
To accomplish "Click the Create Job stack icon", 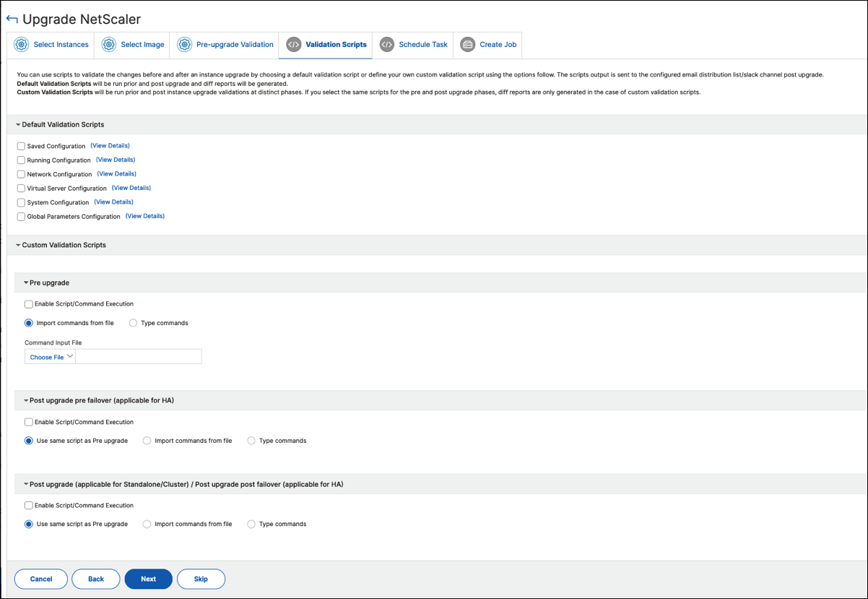I will [468, 44].
